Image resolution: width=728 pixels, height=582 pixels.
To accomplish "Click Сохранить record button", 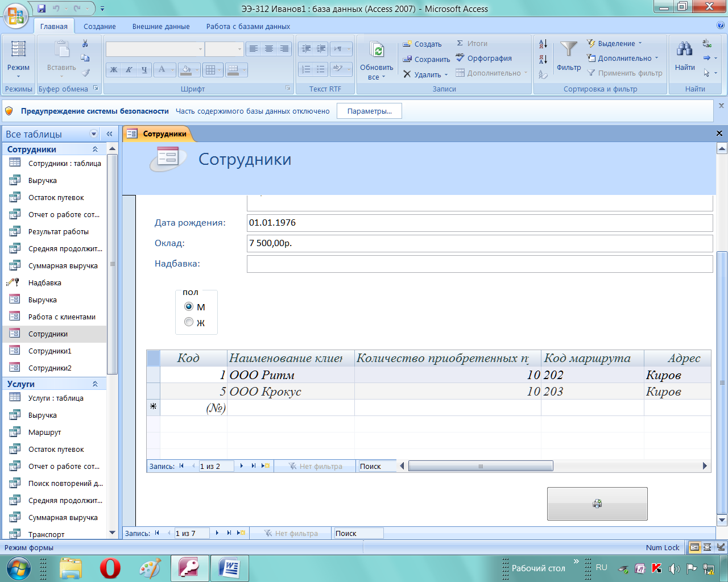I will pos(427,59).
